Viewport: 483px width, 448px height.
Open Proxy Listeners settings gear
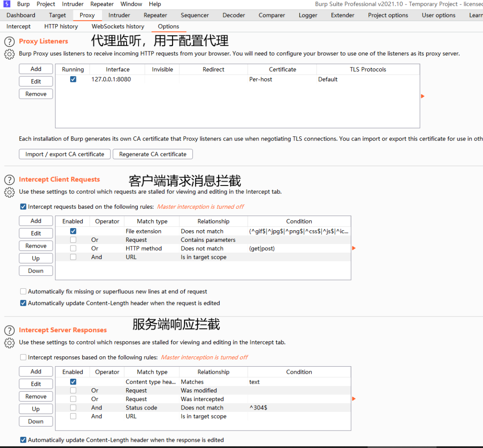coord(9,54)
